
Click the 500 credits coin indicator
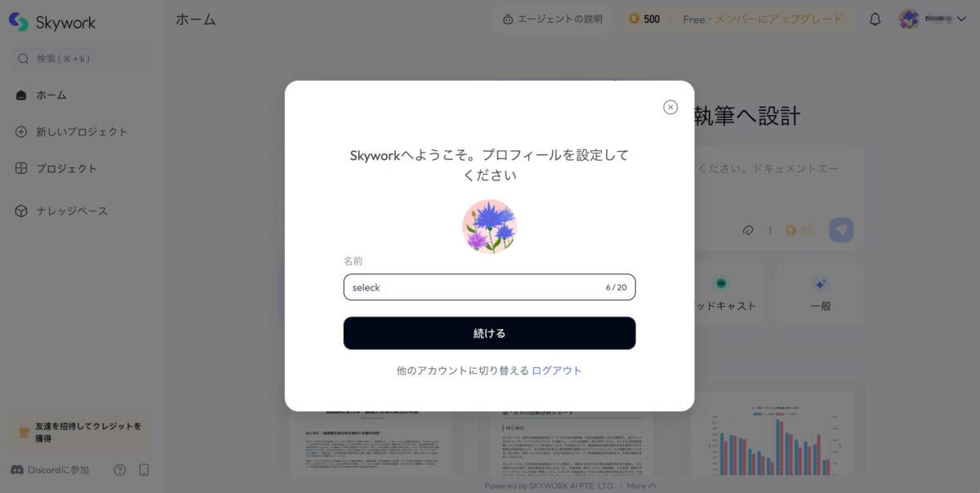(644, 19)
